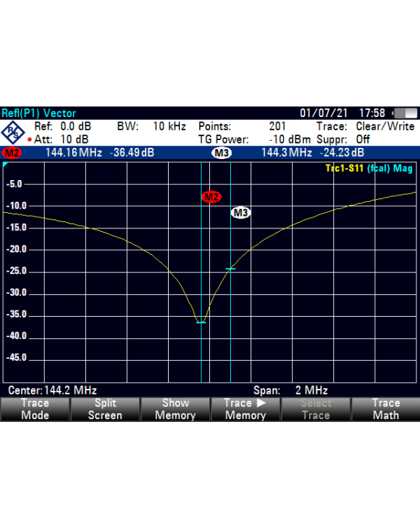The width and height of the screenshot is (420, 529).
Task: Select the Points 201 value
Action: pos(277,126)
